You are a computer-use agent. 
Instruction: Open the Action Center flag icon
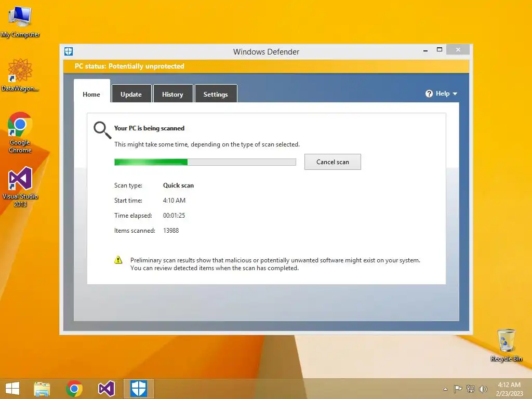[458, 389]
